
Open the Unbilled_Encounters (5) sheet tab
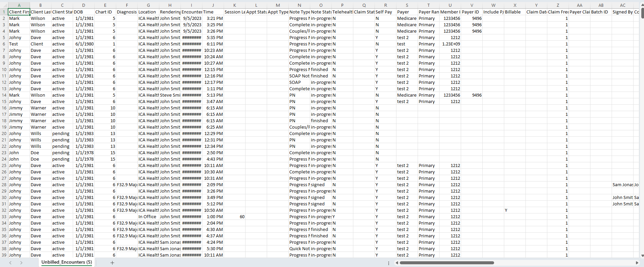click(x=66, y=262)
